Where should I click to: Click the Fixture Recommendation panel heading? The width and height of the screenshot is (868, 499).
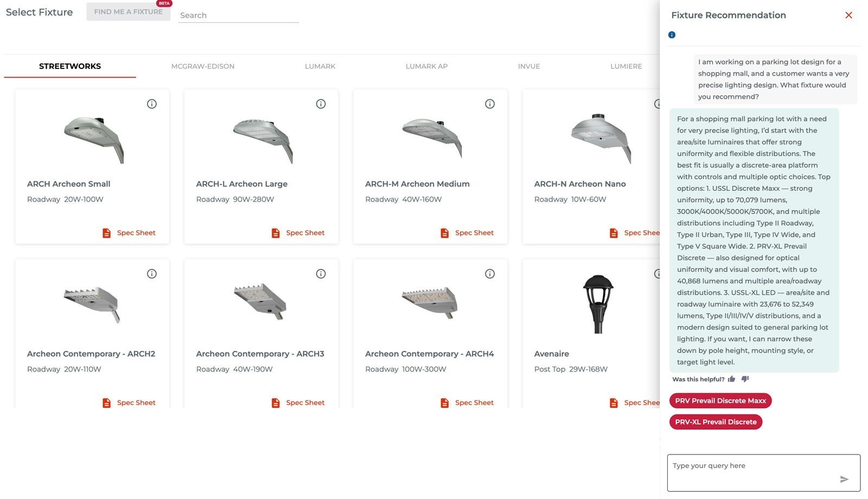coord(729,15)
